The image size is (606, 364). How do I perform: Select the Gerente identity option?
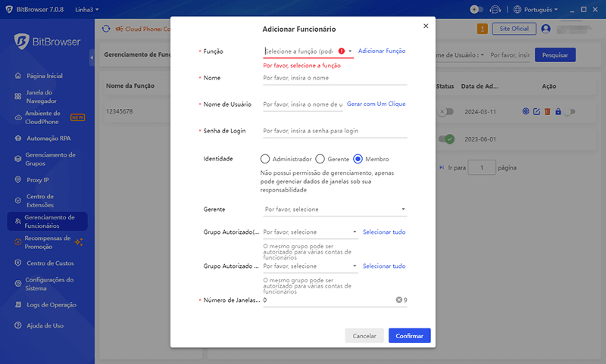pos(320,159)
